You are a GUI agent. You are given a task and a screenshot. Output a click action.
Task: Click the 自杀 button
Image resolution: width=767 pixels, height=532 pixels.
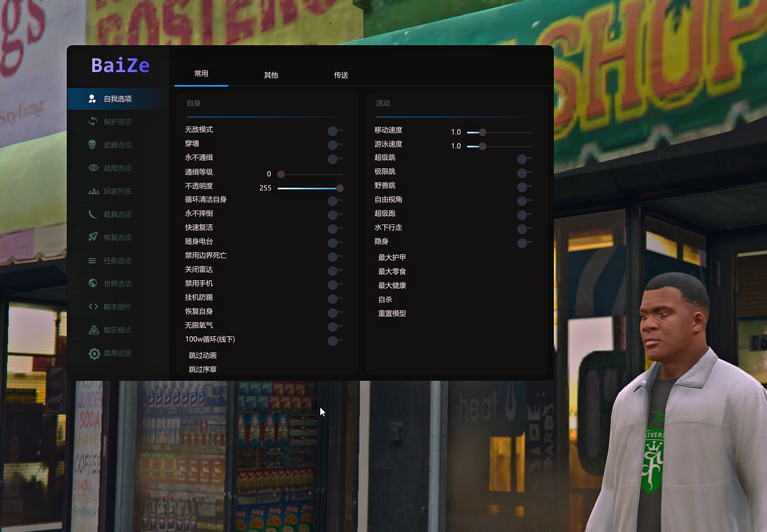385,300
